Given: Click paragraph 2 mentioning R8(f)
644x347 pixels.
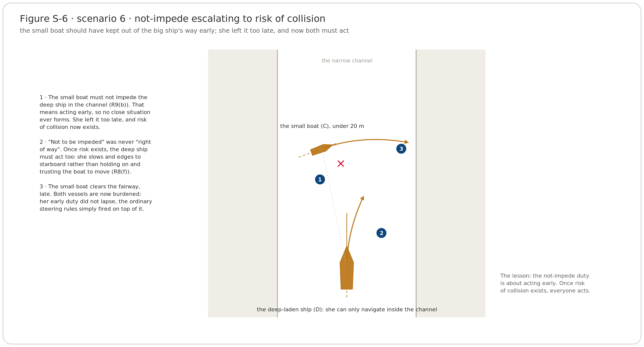Looking at the screenshot, I should click(95, 157).
